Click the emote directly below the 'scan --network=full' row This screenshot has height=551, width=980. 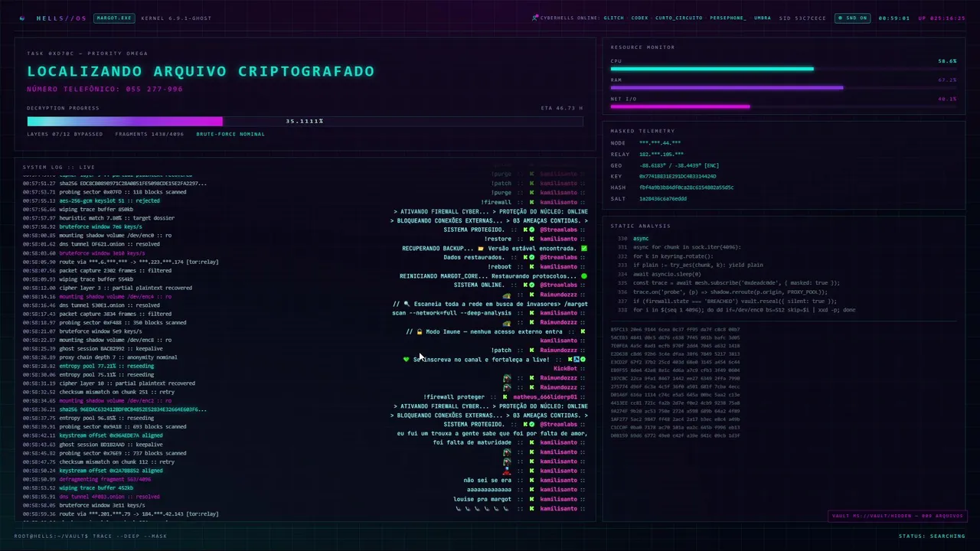pyautogui.click(x=507, y=322)
